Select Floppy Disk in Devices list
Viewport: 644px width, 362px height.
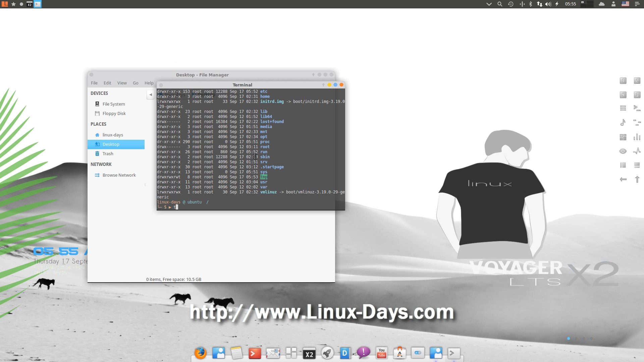[x=116, y=113]
